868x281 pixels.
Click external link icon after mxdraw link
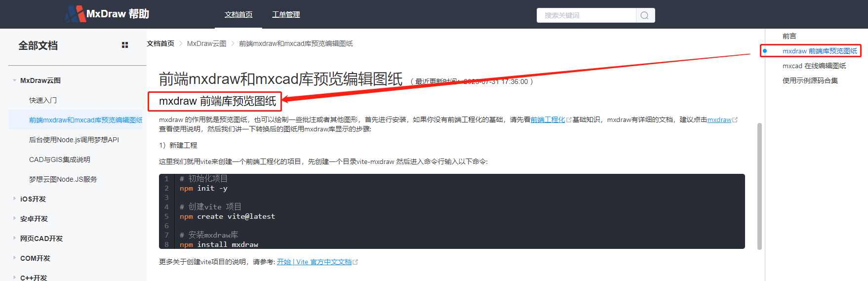[x=735, y=120]
